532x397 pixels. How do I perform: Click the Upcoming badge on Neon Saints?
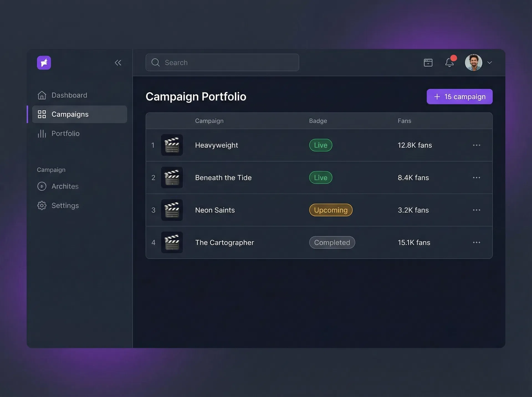pyautogui.click(x=331, y=210)
